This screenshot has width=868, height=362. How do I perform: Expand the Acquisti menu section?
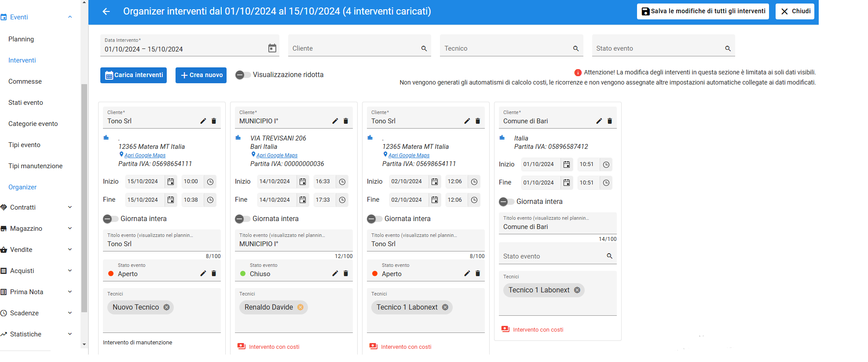pyautogui.click(x=70, y=271)
